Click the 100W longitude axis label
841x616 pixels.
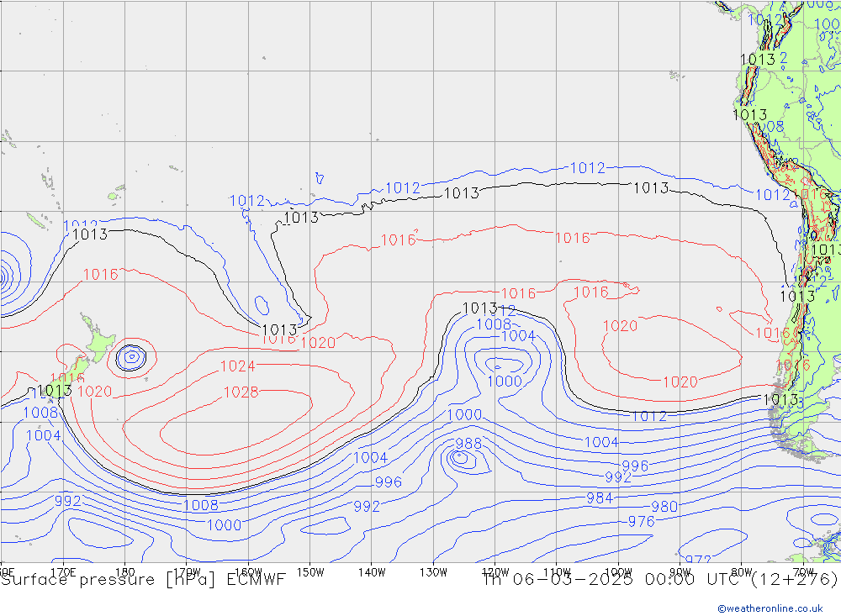coord(618,572)
